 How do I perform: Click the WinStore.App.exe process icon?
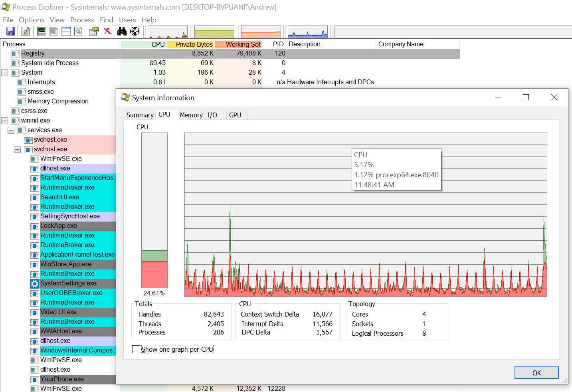click(x=35, y=264)
